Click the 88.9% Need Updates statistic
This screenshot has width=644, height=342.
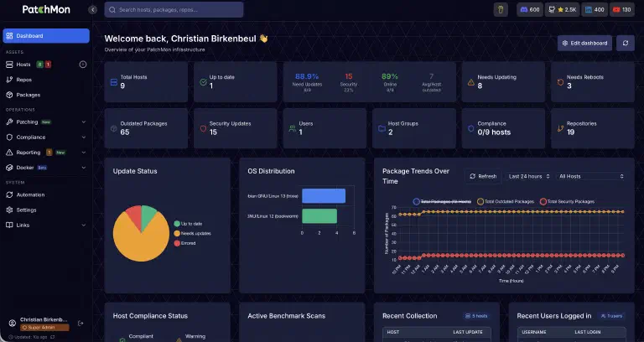pos(307,81)
